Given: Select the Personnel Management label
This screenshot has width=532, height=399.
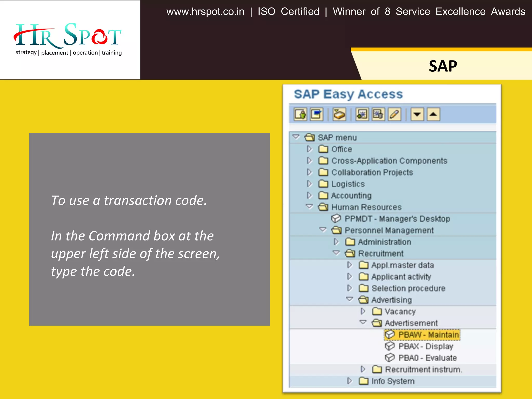Looking at the screenshot, I should tap(389, 230).
